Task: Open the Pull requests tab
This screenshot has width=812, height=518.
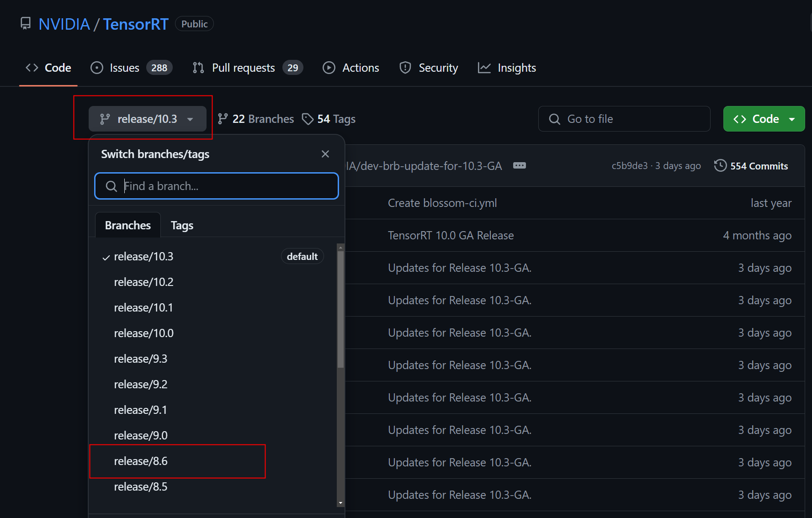Action: tap(248, 68)
